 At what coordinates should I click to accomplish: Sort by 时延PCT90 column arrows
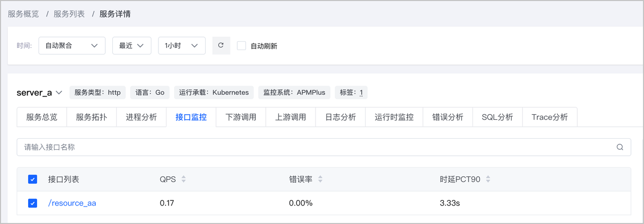[488, 179]
